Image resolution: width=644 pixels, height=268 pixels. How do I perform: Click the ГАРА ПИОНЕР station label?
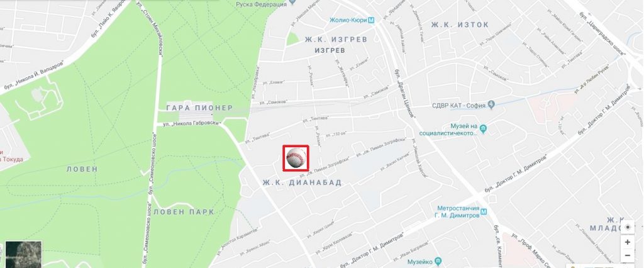199,108
